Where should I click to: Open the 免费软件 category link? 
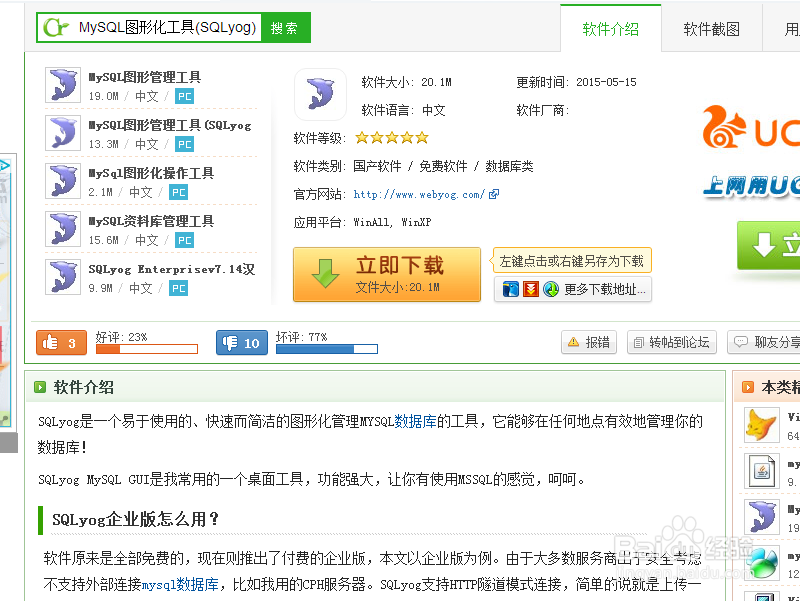pyautogui.click(x=443, y=166)
